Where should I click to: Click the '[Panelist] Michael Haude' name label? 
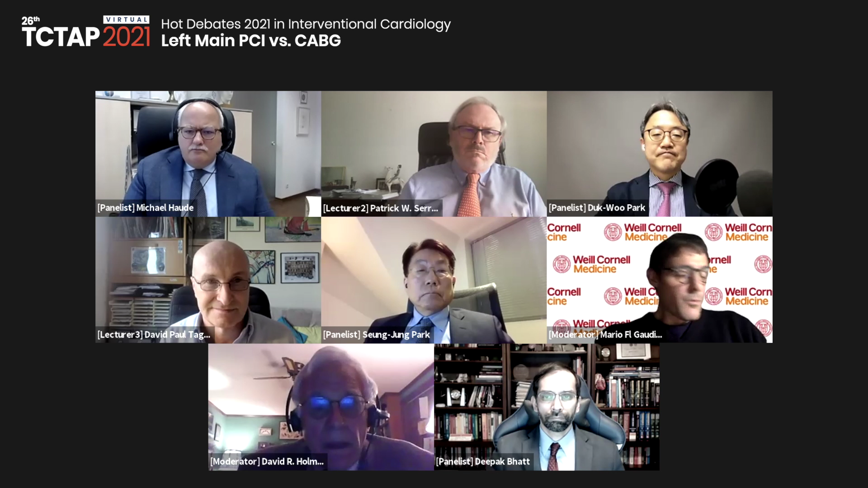(146, 208)
